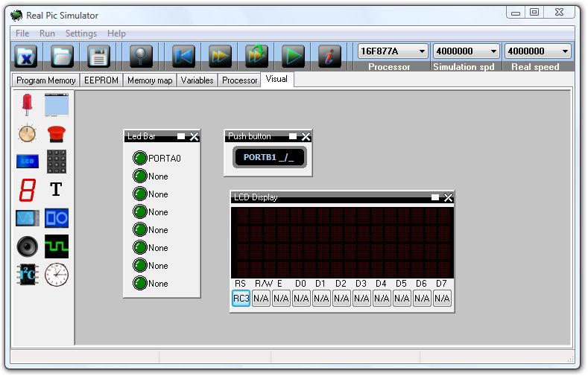This screenshot has width=588, height=376.
Task: Switch to the Program Memory tab
Action: [45, 80]
